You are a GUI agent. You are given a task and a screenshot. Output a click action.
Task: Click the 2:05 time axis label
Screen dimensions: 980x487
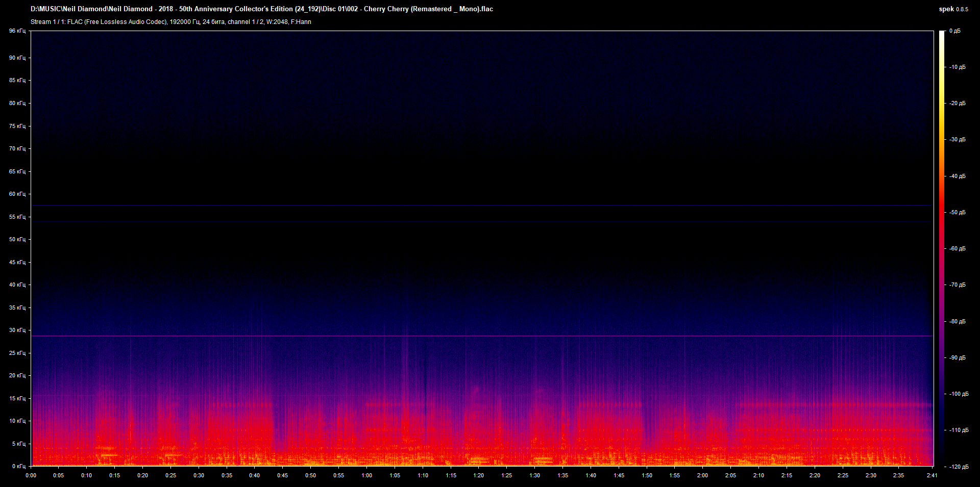point(730,475)
